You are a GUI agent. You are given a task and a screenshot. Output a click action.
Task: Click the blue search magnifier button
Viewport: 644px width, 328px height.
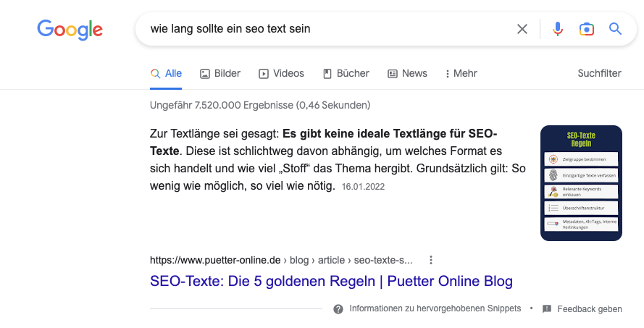[x=615, y=29]
